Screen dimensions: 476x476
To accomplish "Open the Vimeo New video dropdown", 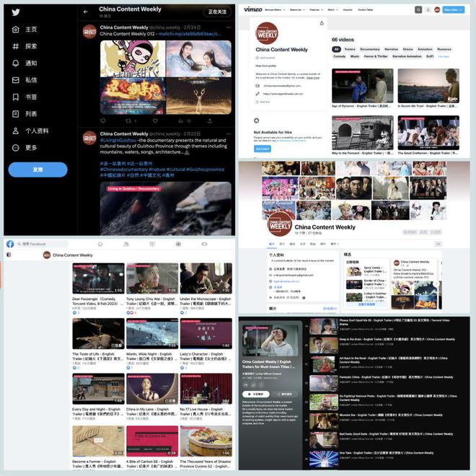I will point(453,9).
